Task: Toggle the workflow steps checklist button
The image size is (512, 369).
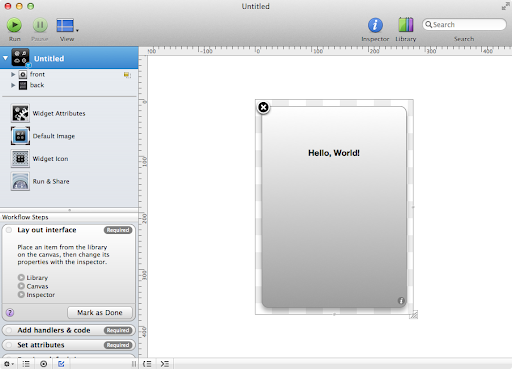Action: (61, 364)
